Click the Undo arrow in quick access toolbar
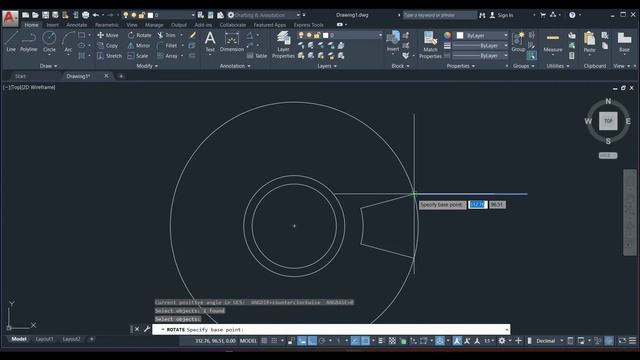The image size is (640, 360). click(x=96, y=15)
